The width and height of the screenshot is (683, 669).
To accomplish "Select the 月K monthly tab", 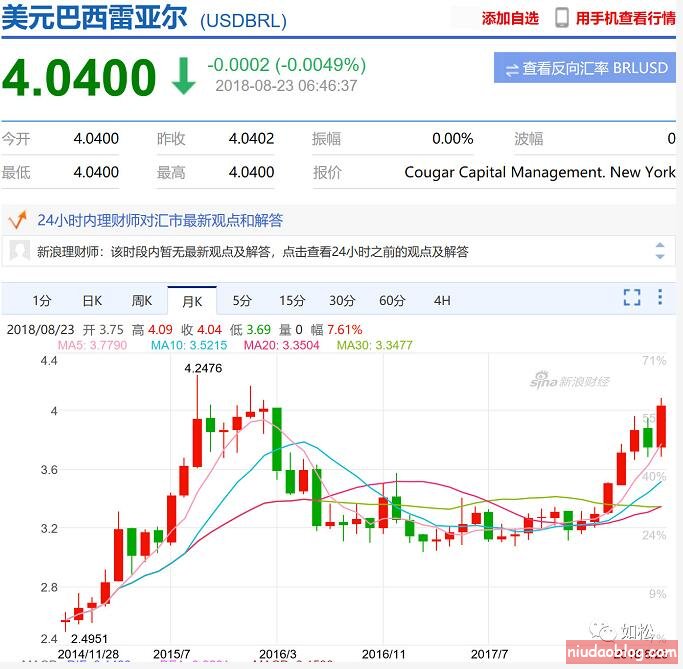I will pos(191,300).
